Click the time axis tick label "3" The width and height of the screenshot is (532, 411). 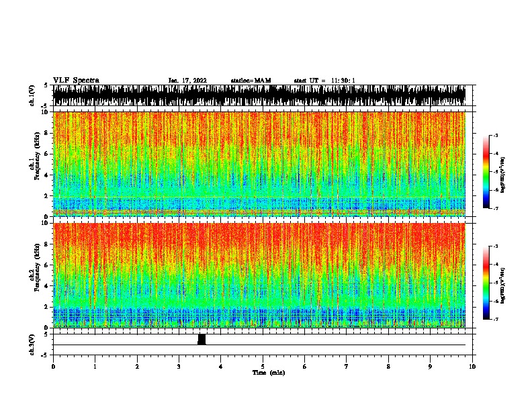click(179, 367)
